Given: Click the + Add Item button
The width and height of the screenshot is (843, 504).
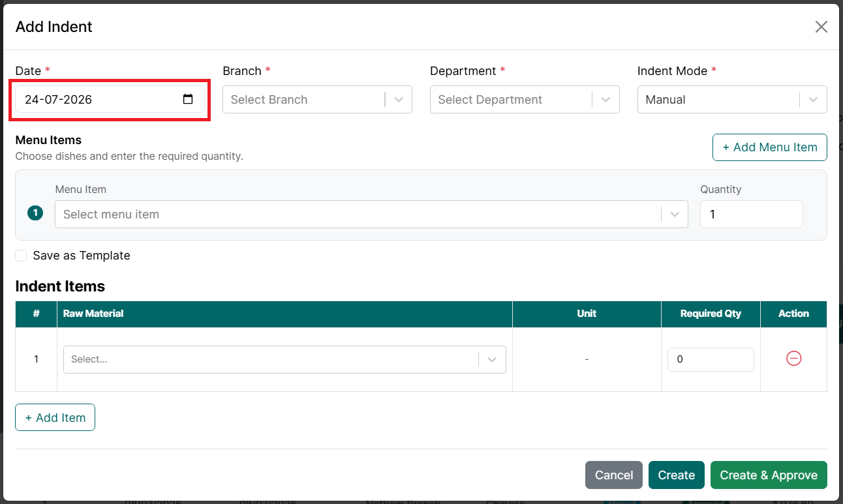Looking at the screenshot, I should click(x=55, y=418).
